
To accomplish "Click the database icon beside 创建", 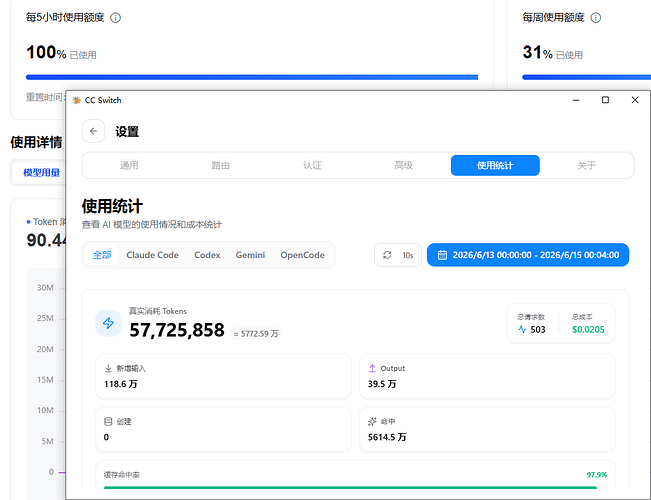I will [x=108, y=422].
